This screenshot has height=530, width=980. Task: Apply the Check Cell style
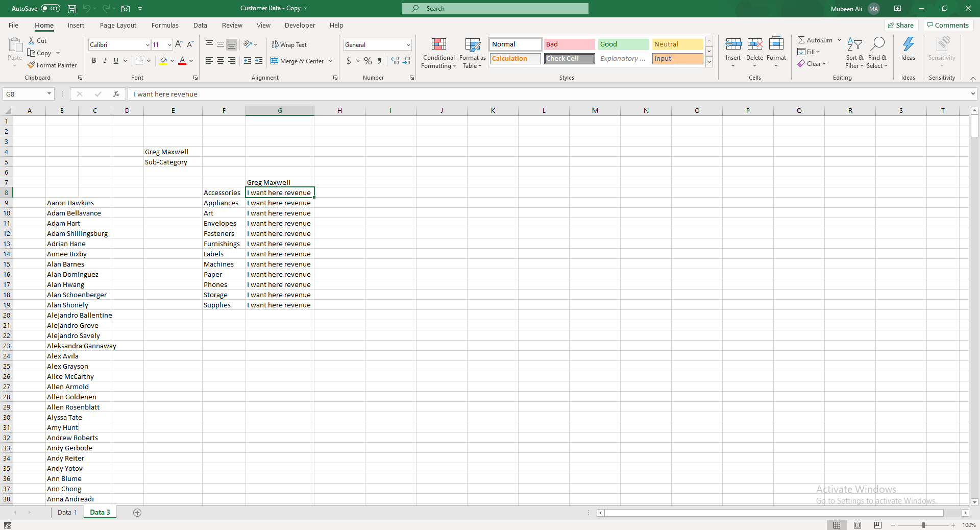tap(569, 59)
